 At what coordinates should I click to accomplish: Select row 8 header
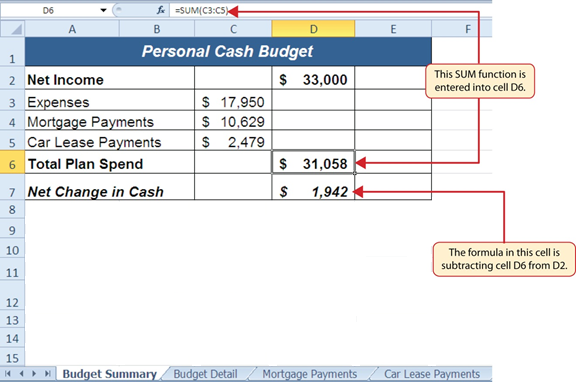(12, 210)
